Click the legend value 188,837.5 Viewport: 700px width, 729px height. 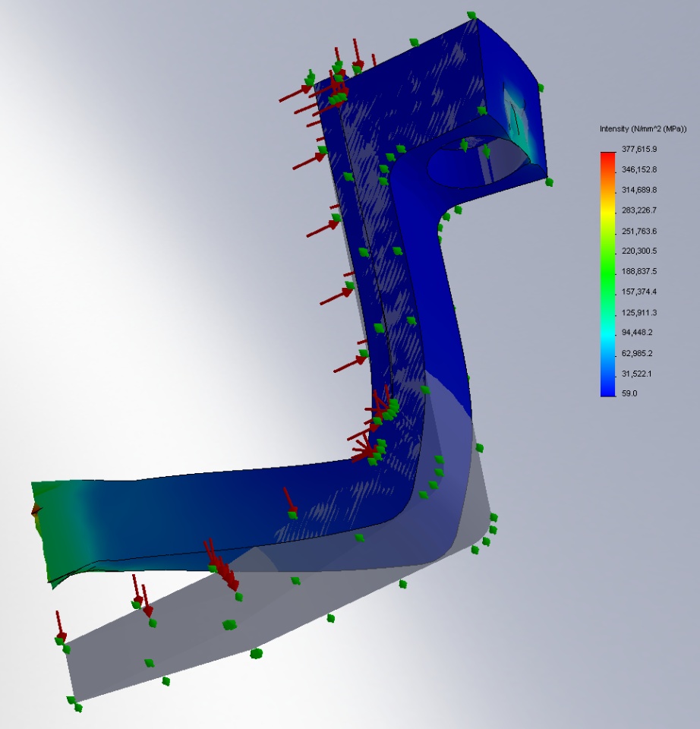639,271
